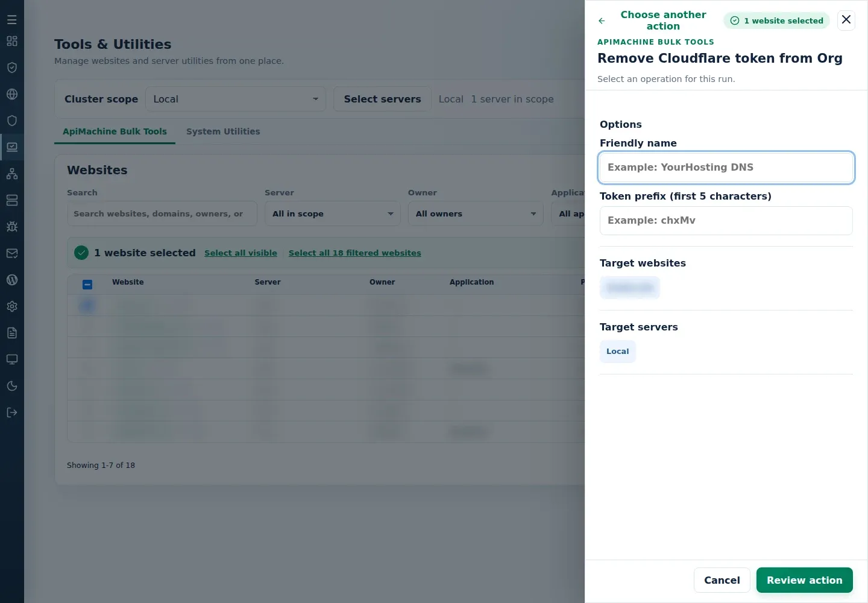
Task: Click the 1 website selected badge in panel
Action: click(x=776, y=21)
